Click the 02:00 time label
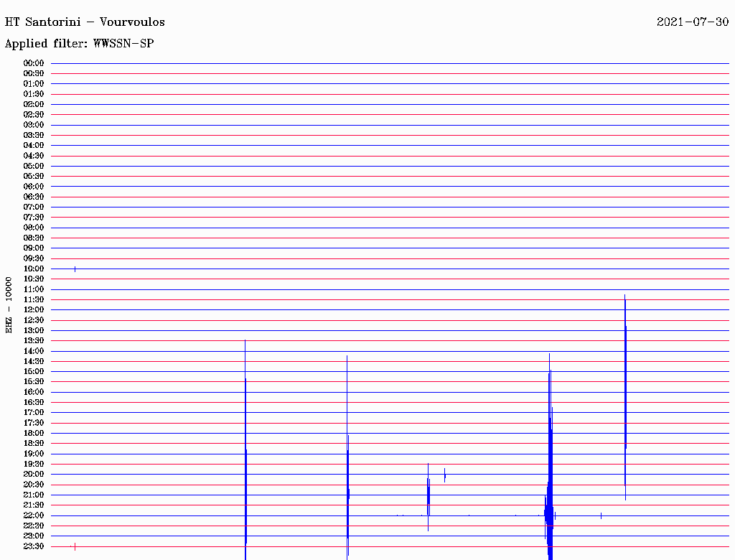The image size is (735, 560). (x=34, y=105)
